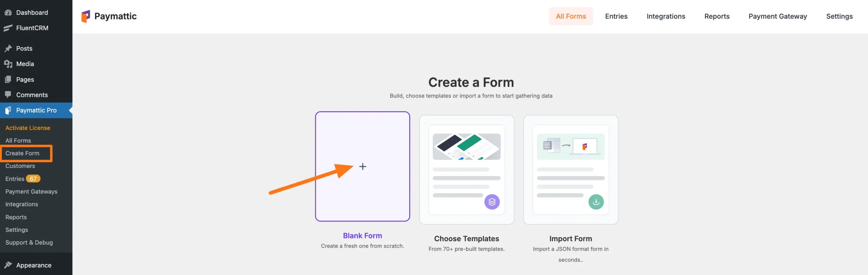Open Support & Debug in the sidebar
868x275 pixels.
tap(29, 242)
